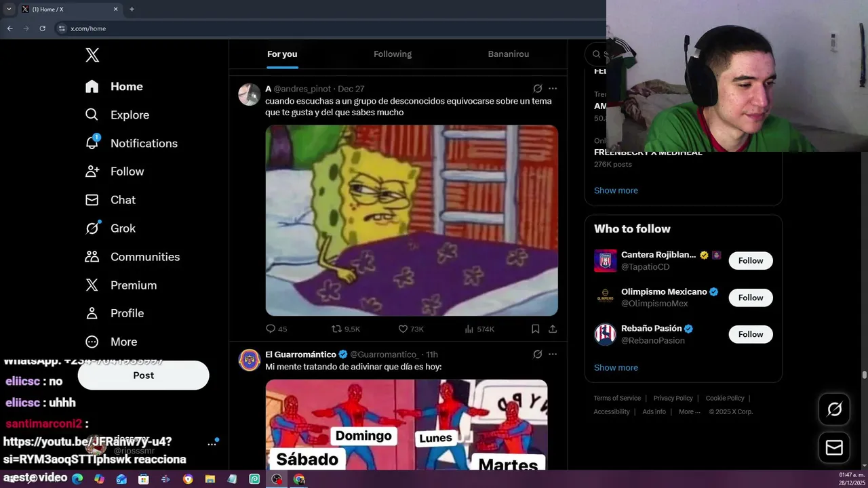This screenshot has height=488, width=868.
Task: Open the SpongeBob meme image
Action: point(412,220)
